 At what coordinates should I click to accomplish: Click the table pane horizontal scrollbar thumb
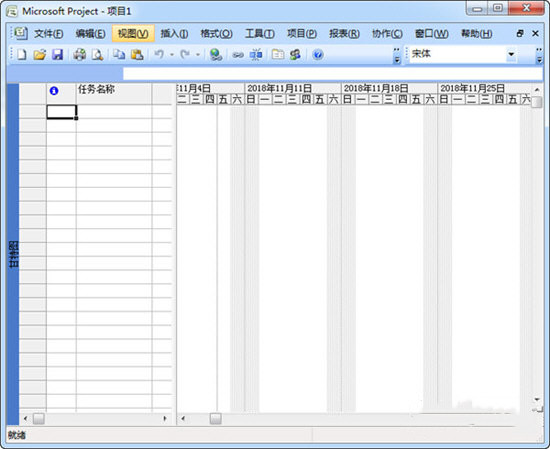[39, 418]
